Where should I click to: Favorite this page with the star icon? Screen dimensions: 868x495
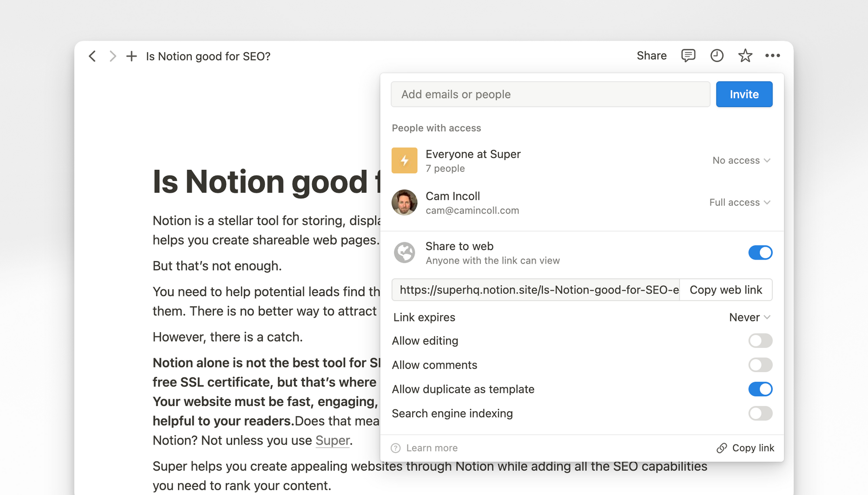click(745, 56)
